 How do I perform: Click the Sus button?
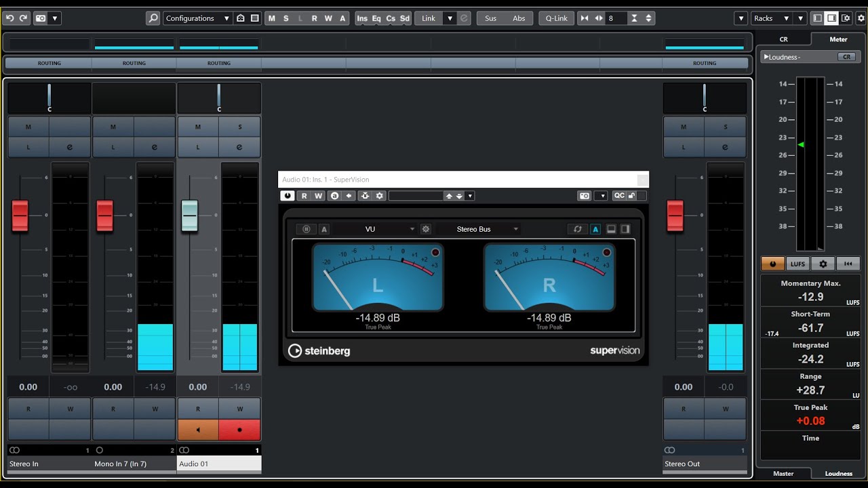pyautogui.click(x=490, y=18)
